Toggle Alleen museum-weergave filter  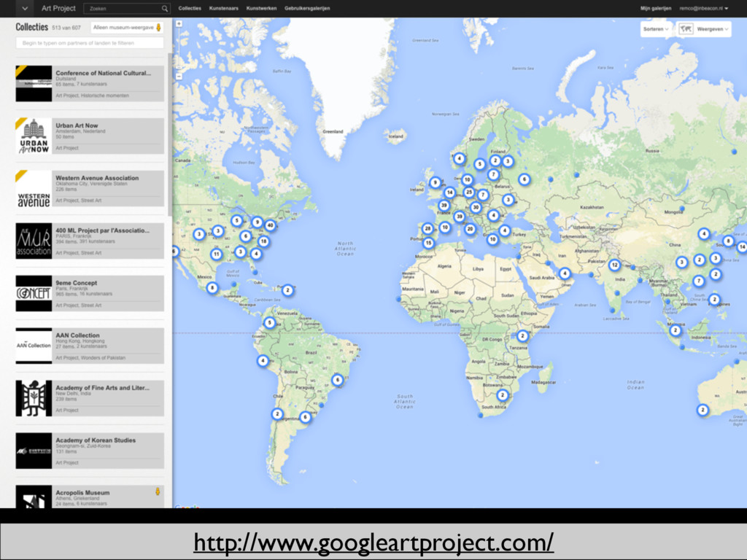click(x=127, y=28)
